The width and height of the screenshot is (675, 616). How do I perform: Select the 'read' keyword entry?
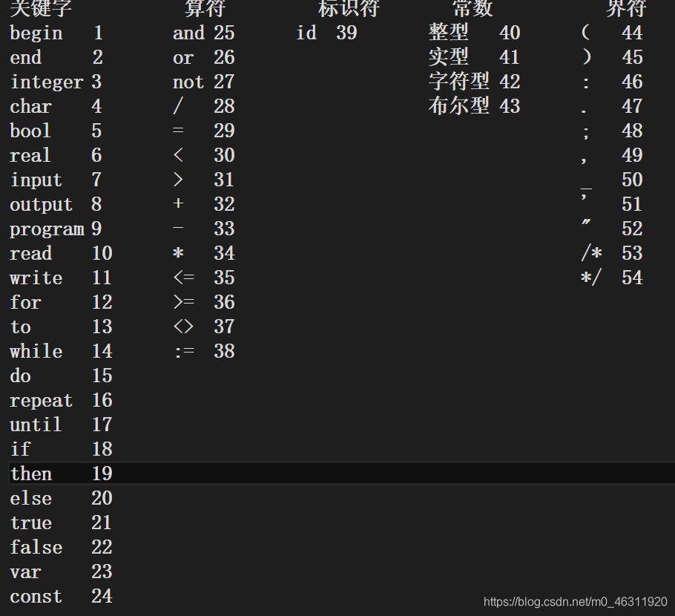pyautogui.click(x=31, y=253)
